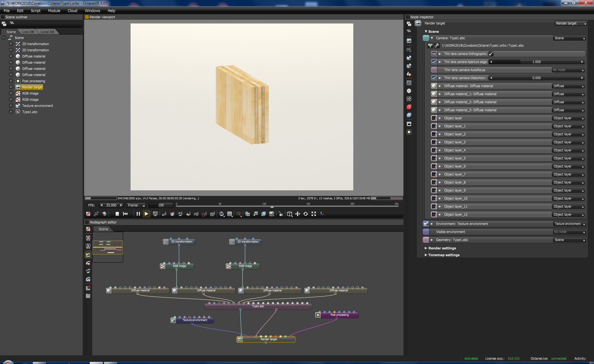Expand the Tonemap settings section
Image resolution: width=594 pixels, height=364 pixels.
(x=444, y=255)
